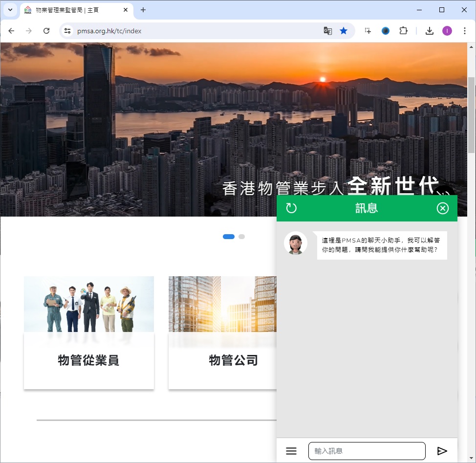Open a new tab with plus button
The width and height of the screenshot is (476, 463).
143,10
